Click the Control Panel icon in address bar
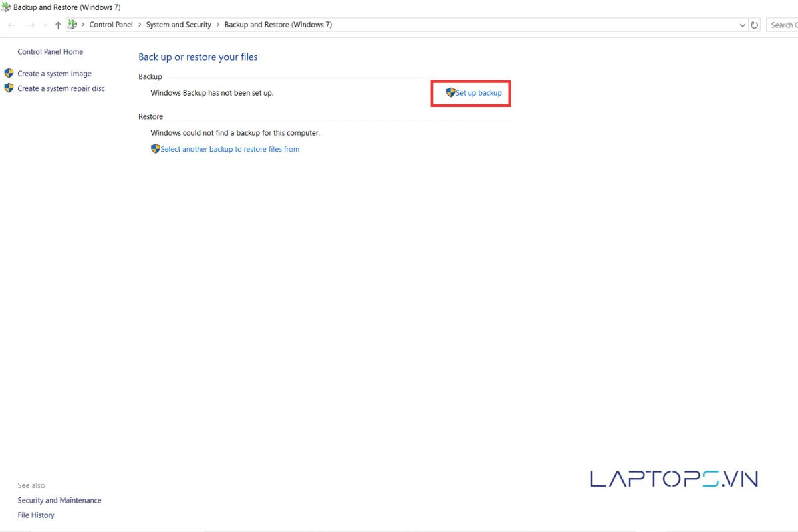798x532 pixels. [x=72, y=25]
